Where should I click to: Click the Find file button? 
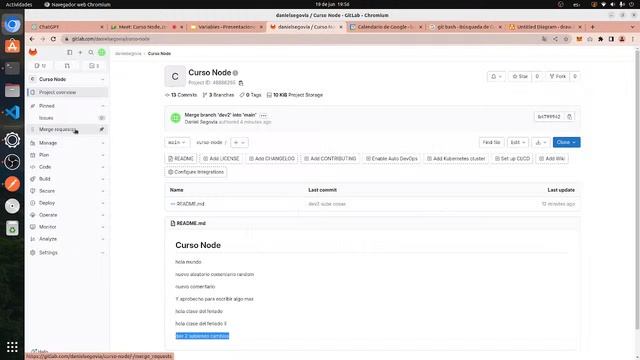[491, 142]
